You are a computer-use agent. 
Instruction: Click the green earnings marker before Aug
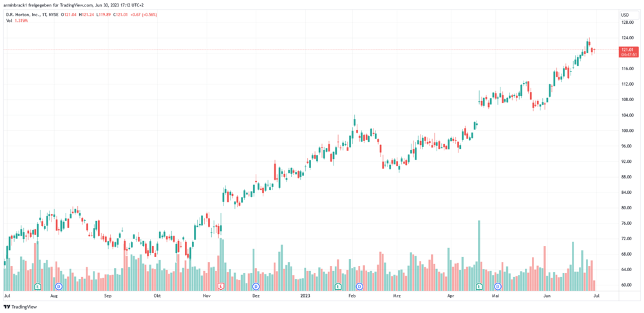[x=37, y=285]
